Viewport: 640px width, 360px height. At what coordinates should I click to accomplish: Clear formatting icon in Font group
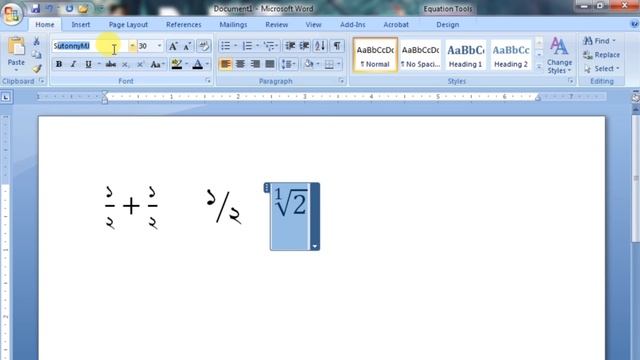203,46
